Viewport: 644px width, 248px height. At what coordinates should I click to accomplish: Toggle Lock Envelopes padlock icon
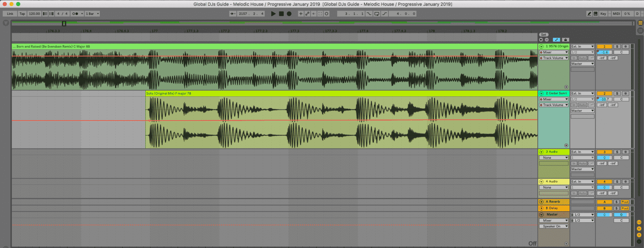(x=565, y=40)
